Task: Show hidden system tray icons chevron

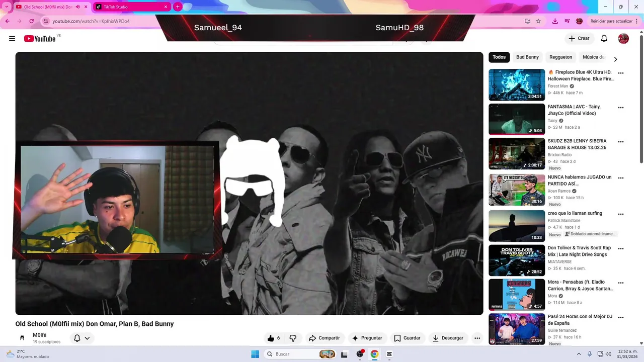Action: (x=579, y=354)
